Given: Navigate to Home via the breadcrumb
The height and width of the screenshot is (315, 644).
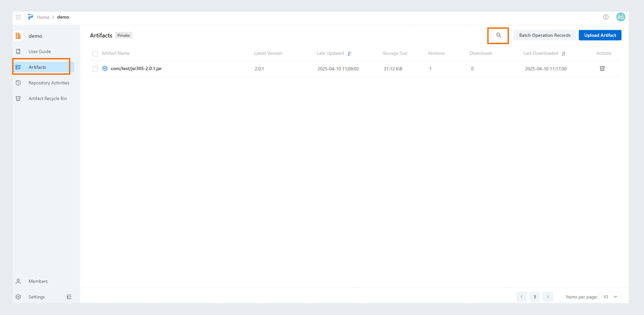Looking at the screenshot, I should [43, 17].
